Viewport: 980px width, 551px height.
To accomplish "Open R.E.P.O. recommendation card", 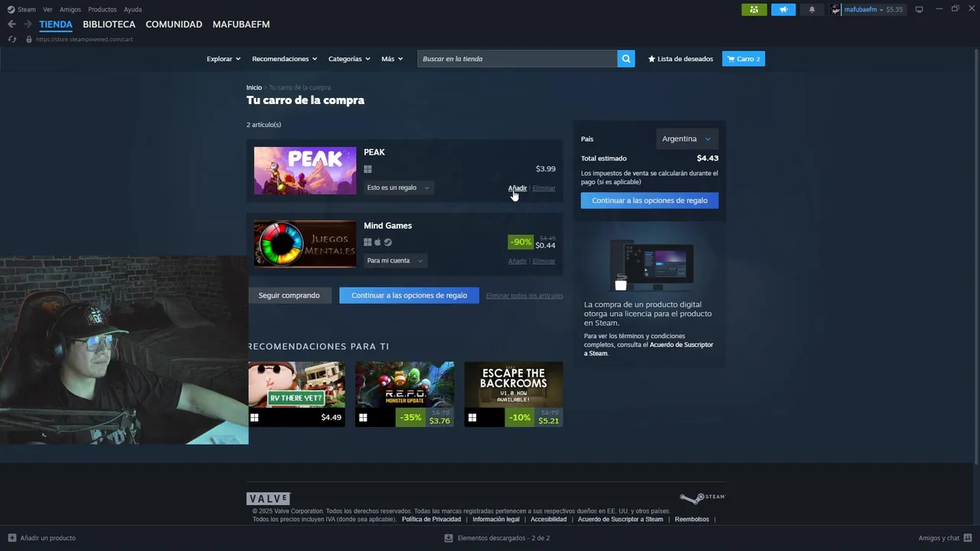I will point(404,394).
